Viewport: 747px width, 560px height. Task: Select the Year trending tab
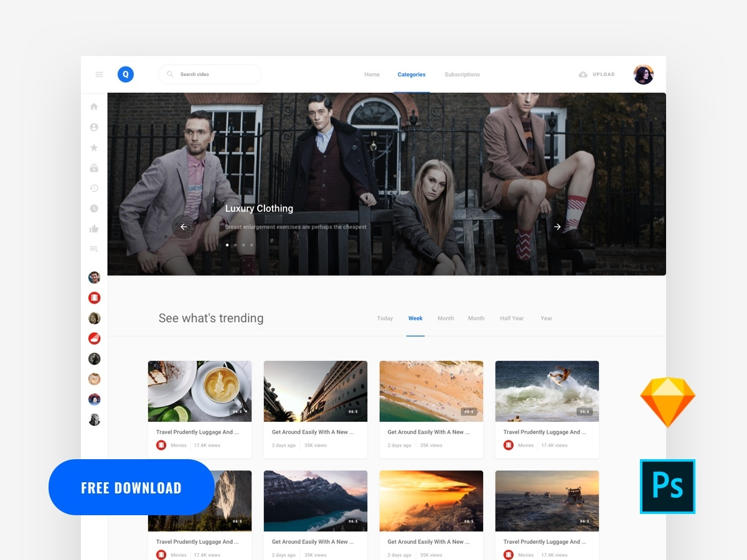pyautogui.click(x=547, y=319)
